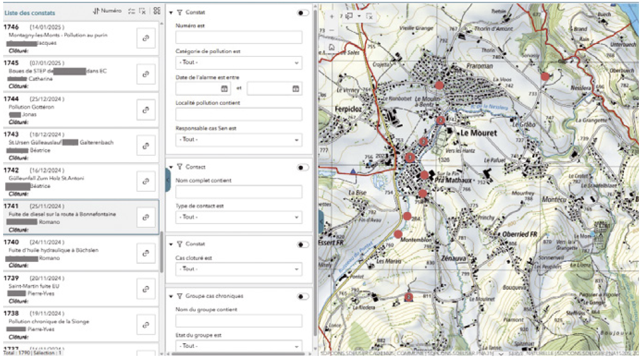Collapse the Contact filter section

171,167
